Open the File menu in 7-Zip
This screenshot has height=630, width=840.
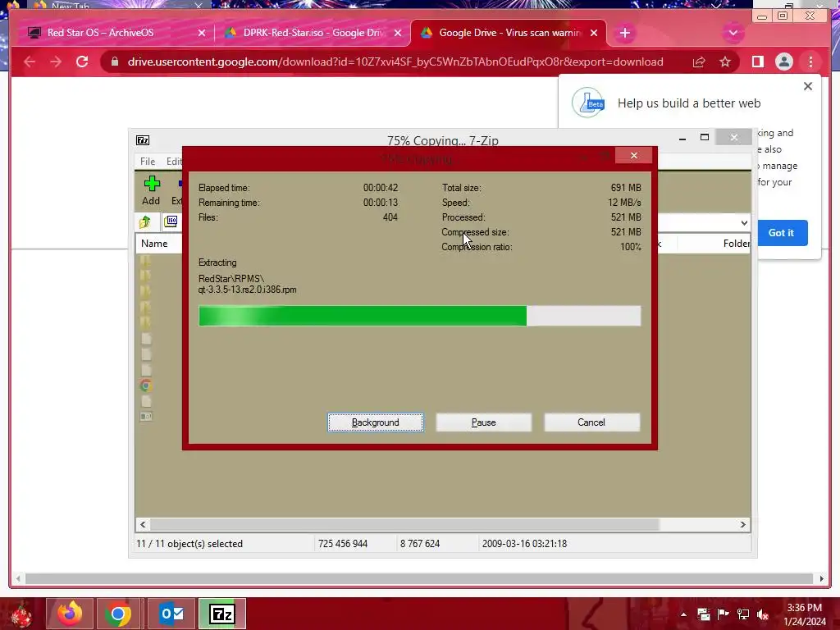point(148,162)
